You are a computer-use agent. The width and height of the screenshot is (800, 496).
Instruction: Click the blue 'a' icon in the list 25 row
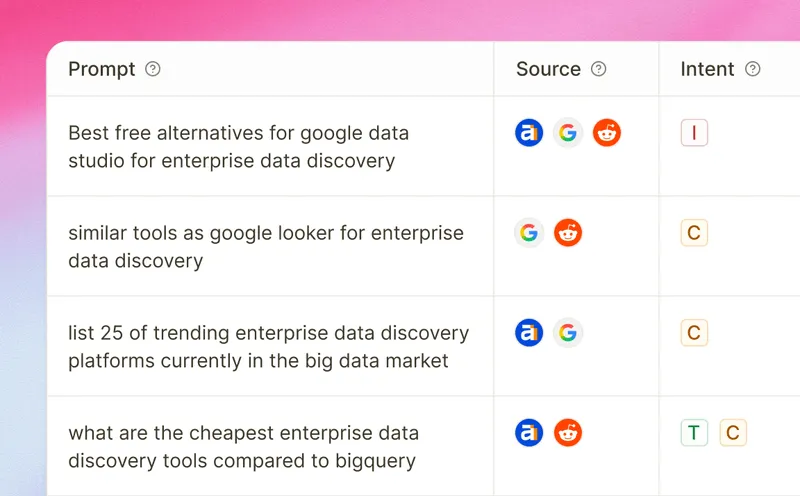(x=529, y=333)
